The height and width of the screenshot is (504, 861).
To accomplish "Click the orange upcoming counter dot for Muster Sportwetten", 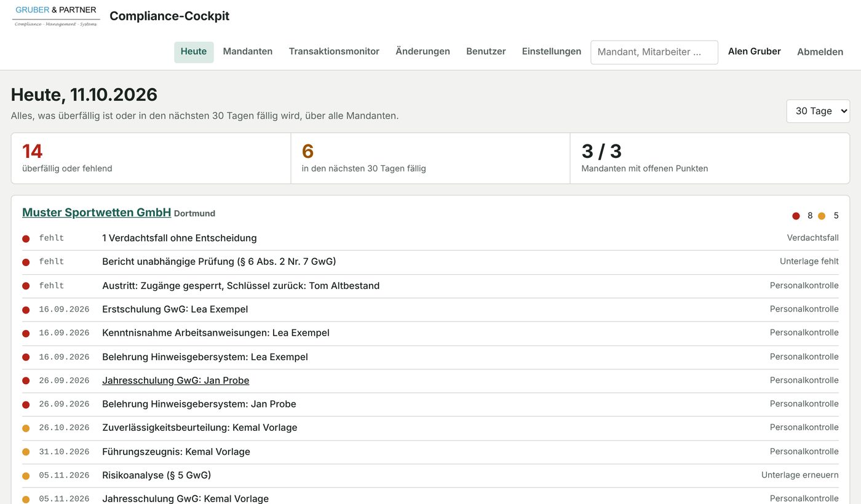I will point(822,216).
